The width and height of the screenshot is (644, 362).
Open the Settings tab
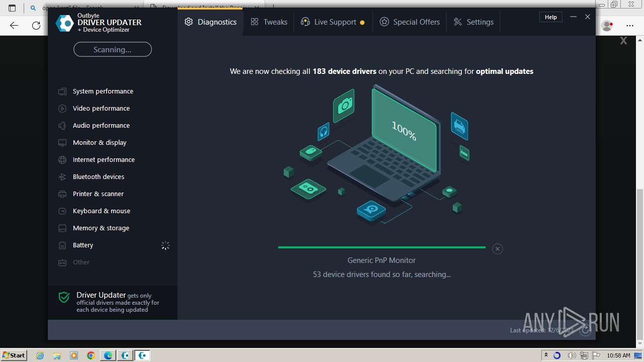tap(473, 22)
